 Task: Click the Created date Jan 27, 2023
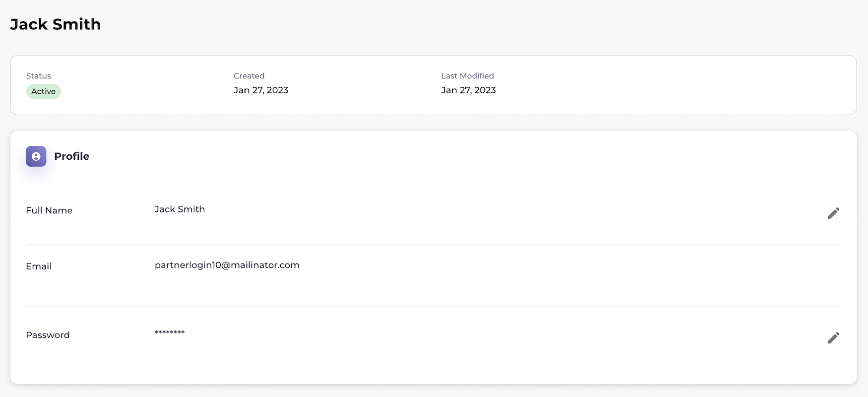261,90
